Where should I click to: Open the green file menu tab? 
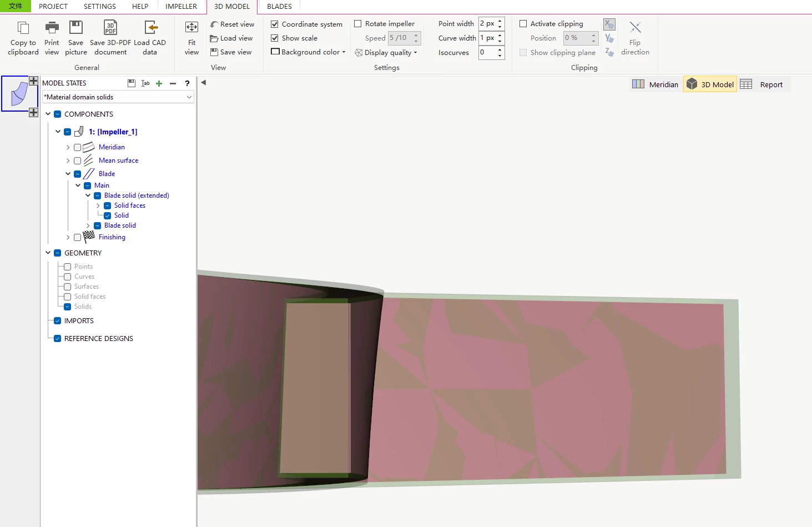(x=16, y=6)
